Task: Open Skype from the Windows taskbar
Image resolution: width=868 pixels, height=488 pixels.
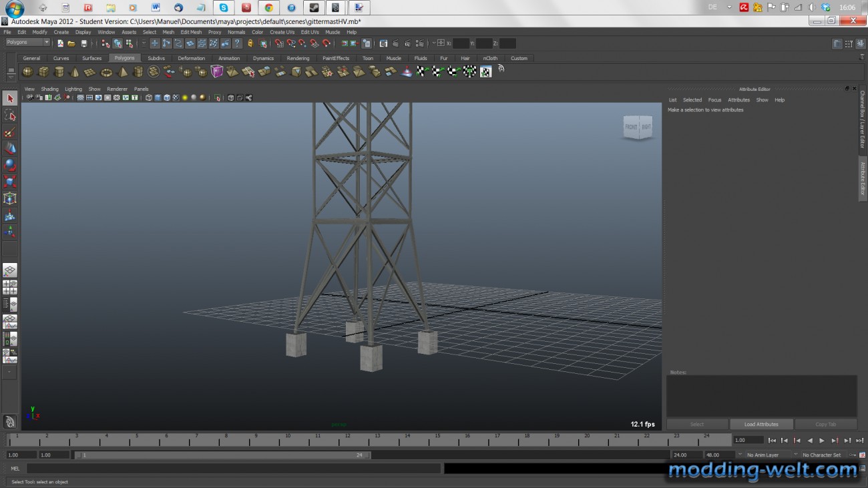Action: coord(223,7)
